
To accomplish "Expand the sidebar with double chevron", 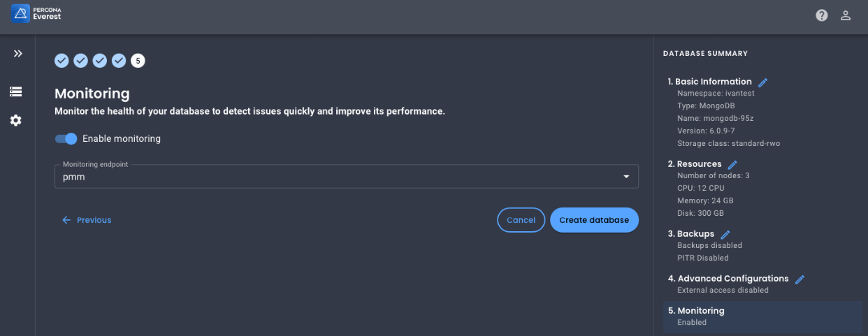I will click(x=17, y=54).
